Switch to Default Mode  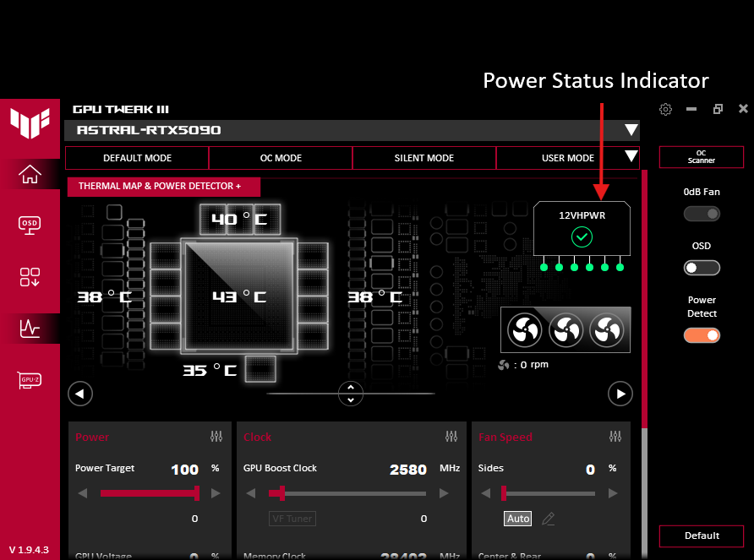[137, 158]
